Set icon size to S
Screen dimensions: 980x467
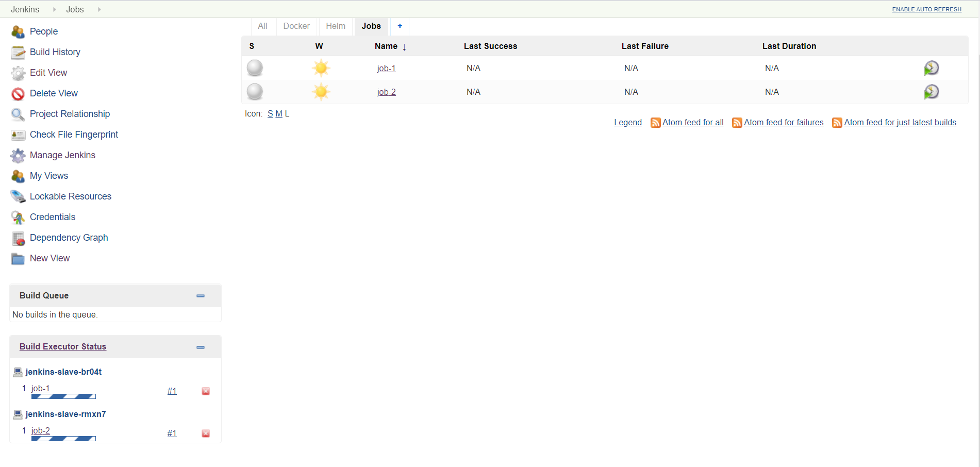coord(270,114)
